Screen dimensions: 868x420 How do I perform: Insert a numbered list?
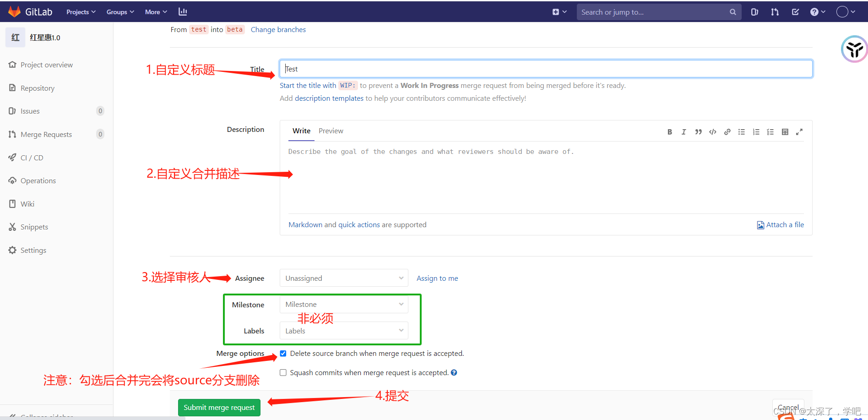(756, 131)
